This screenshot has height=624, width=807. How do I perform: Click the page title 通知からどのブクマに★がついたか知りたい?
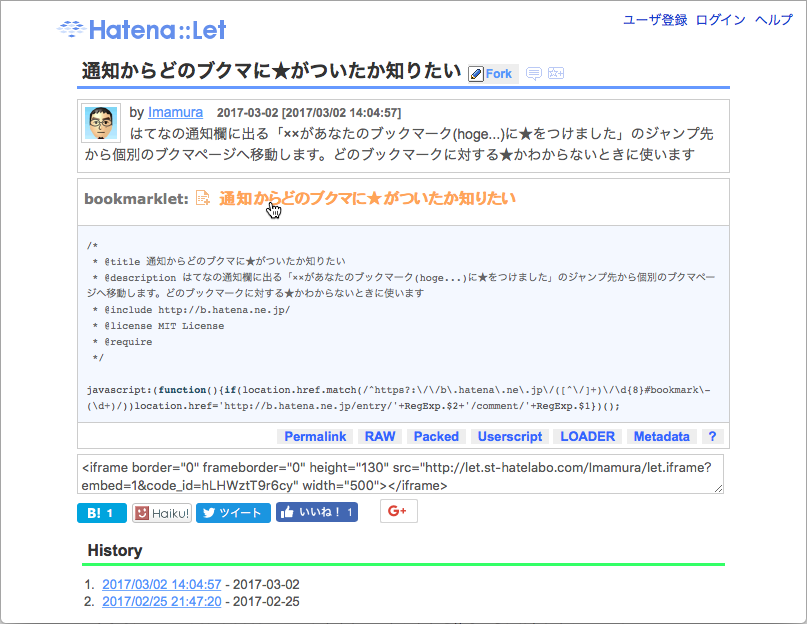pyautogui.click(x=271, y=71)
